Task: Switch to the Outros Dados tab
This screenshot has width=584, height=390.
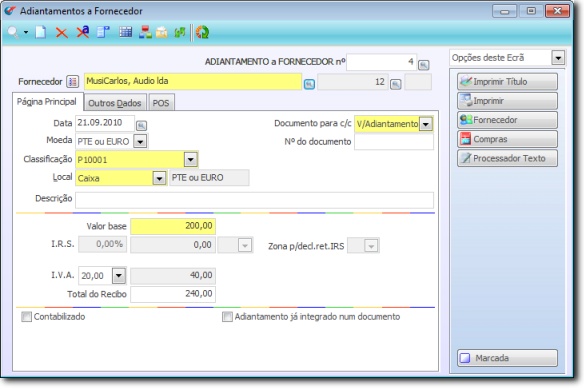Action: (115, 103)
